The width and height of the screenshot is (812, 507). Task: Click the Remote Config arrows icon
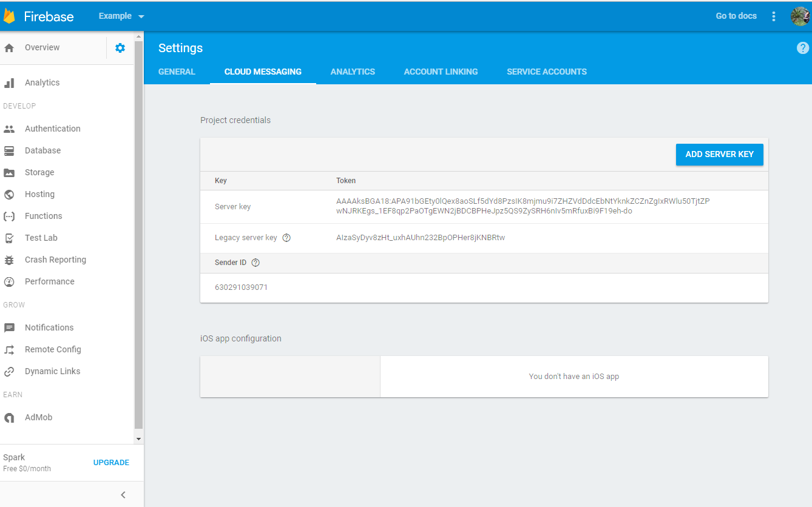[x=9, y=350]
